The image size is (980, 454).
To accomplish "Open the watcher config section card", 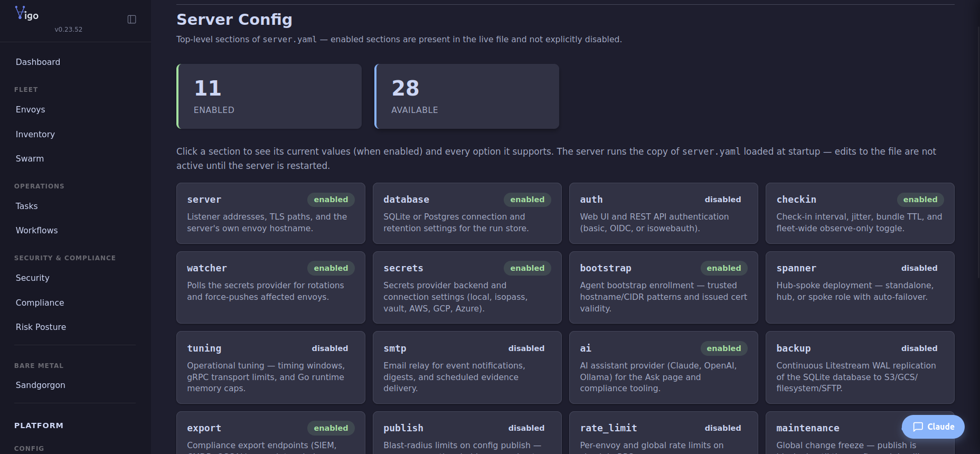I will pos(271,288).
